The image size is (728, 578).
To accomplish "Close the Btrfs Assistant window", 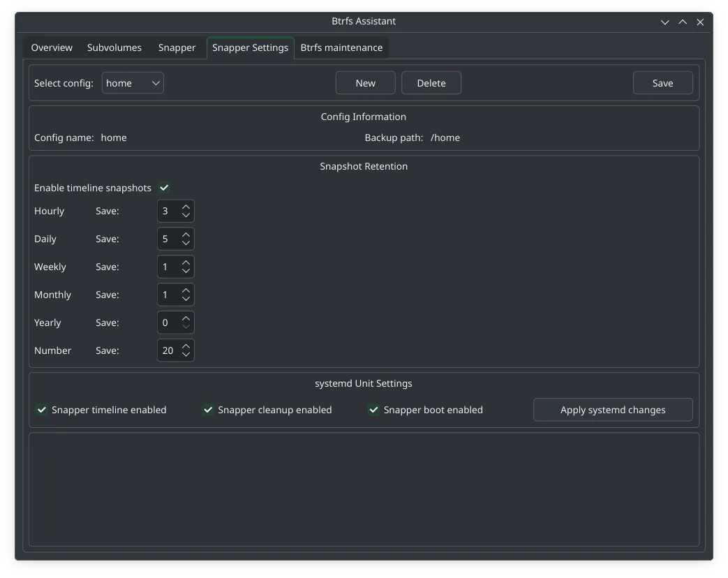I will pyautogui.click(x=700, y=22).
